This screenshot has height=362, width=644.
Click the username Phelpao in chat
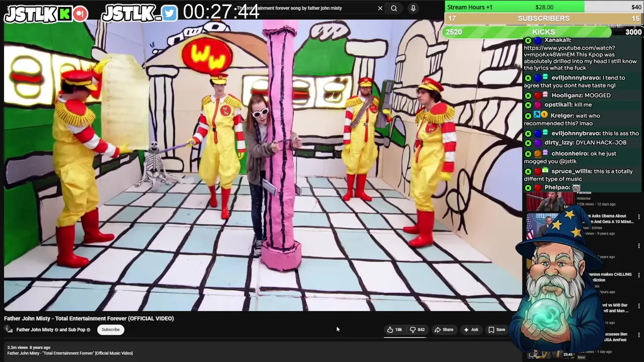(557, 188)
